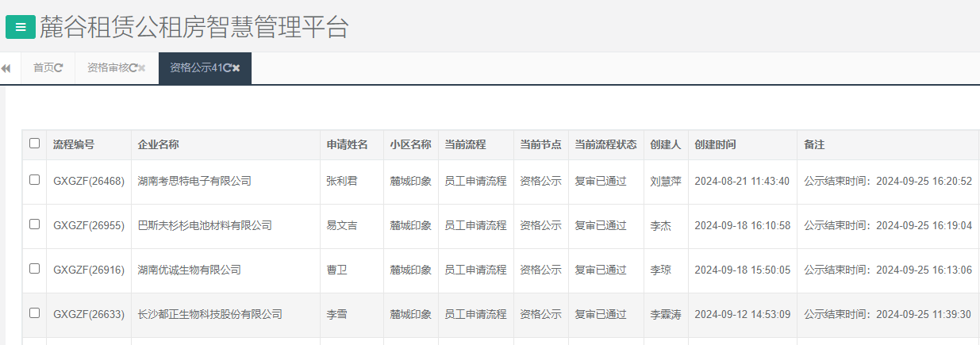Switch to the 资格审核 tab
980x345 pixels.
(107, 68)
